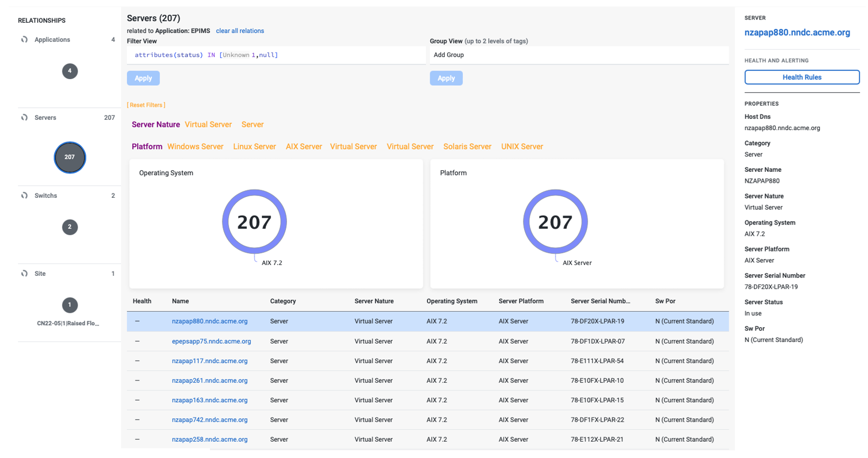Filter by Linux Server platform tag
Viewport: 868px width, 458px height.
[254, 147]
